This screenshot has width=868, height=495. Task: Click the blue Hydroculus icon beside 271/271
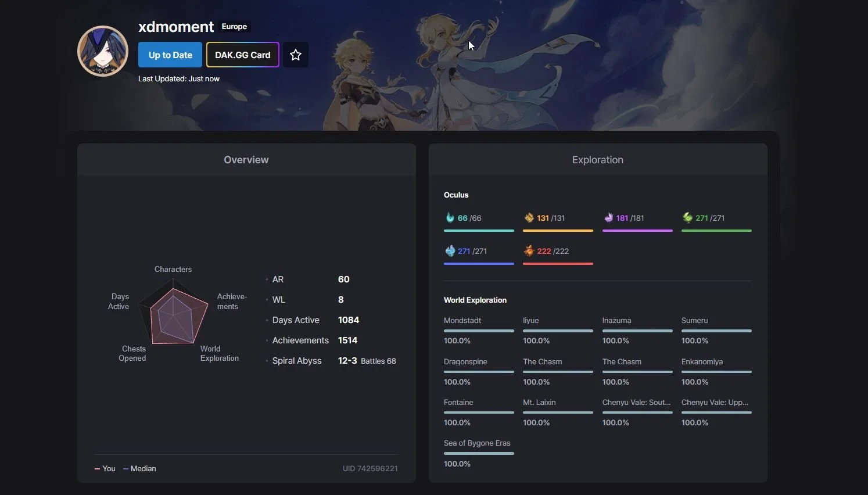pos(450,251)
